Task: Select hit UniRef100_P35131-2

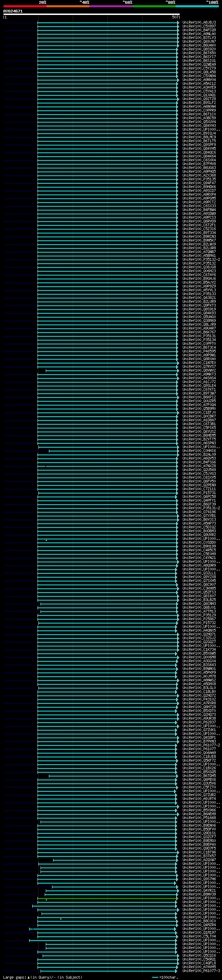Action: [201, 508]
